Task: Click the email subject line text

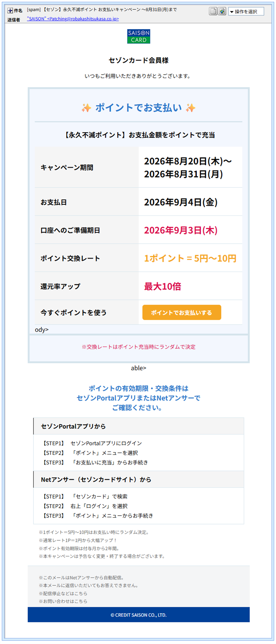Action: 102,10
